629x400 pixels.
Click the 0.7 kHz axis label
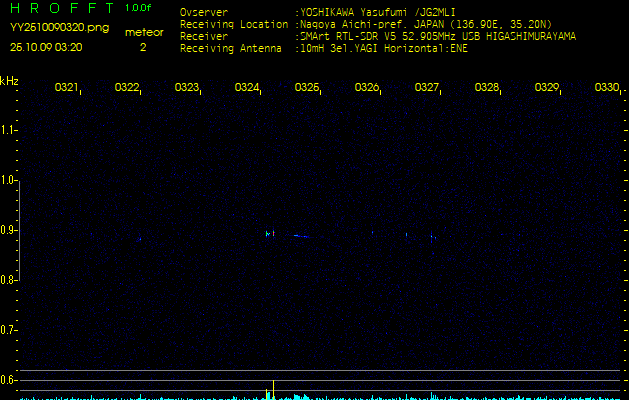[x=7, y=330]
